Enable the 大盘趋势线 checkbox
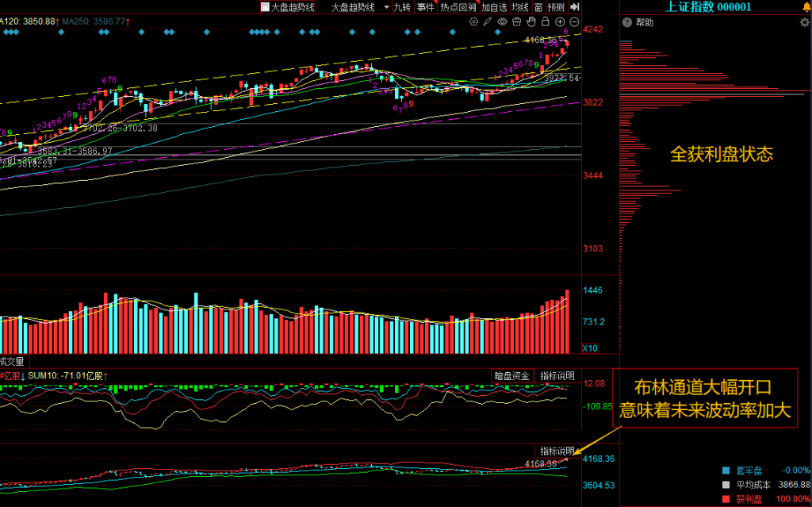Viewport: 812px width, 507px height. pos(265,7)
